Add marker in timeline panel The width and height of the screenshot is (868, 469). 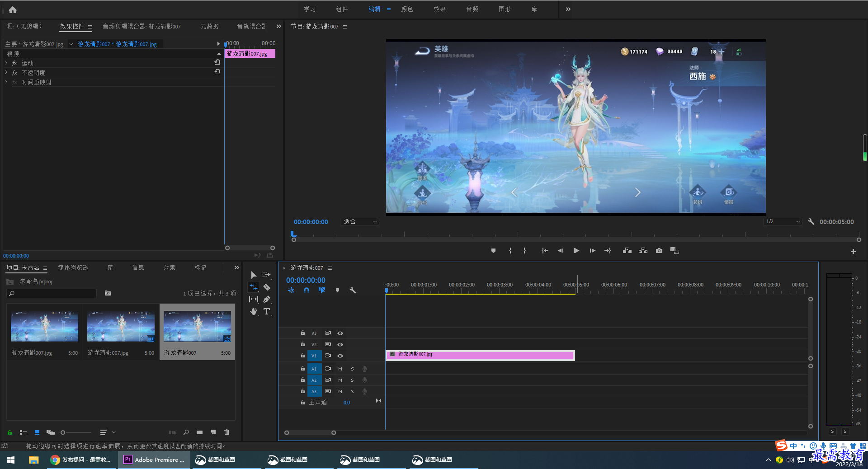[x=337, y=290]
